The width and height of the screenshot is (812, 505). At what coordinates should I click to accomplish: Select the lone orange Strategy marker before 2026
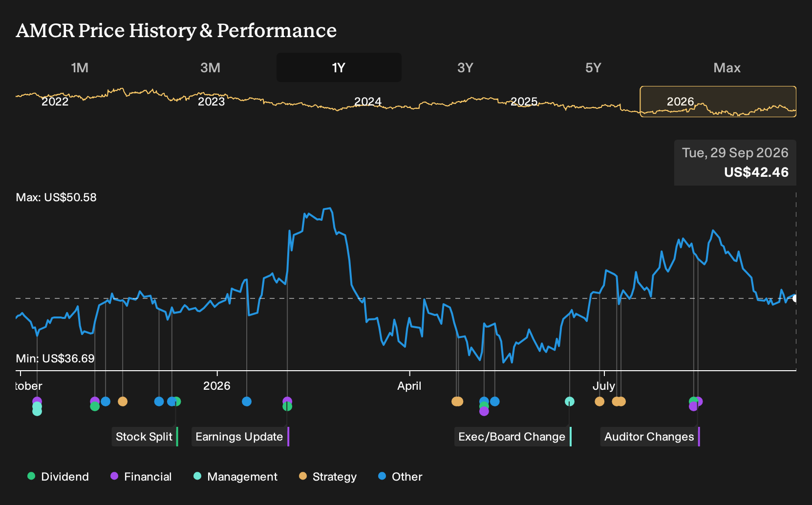tap(123, 401)
